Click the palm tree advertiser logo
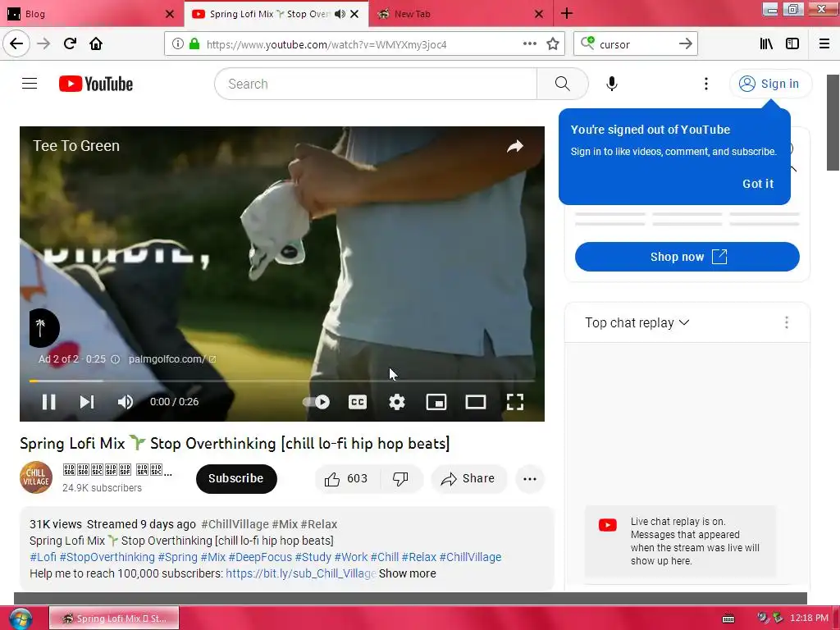This screenshot has height=630, width=840. 44,328
